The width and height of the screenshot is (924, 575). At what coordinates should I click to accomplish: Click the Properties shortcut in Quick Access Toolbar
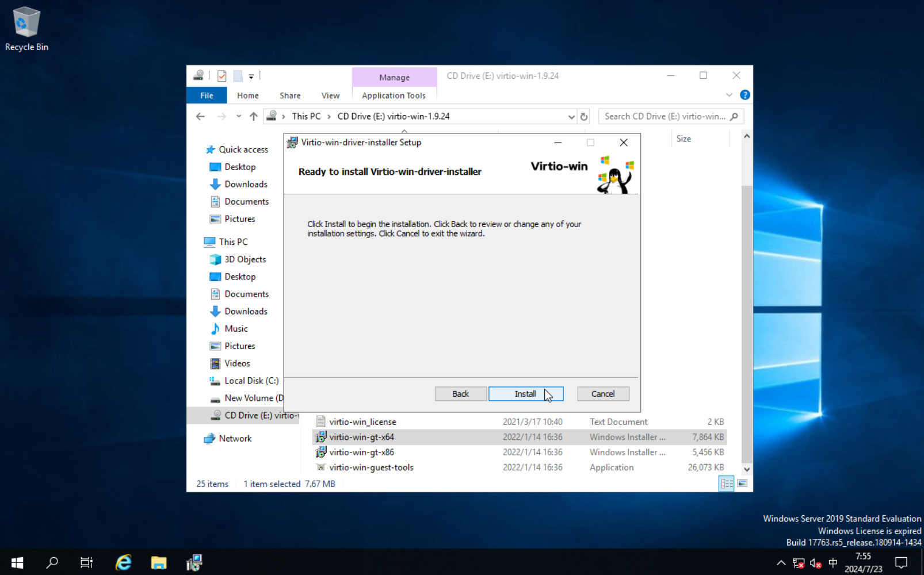click(x=222, y=75)
